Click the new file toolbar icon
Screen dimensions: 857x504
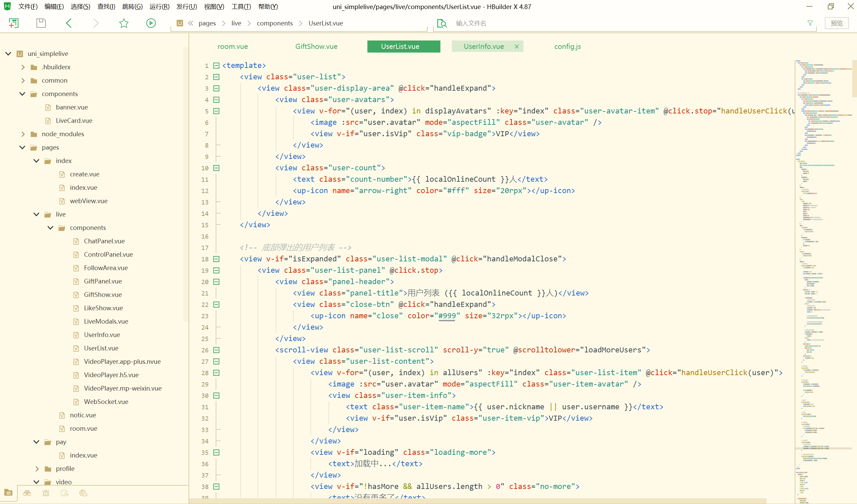coord(14,23)
